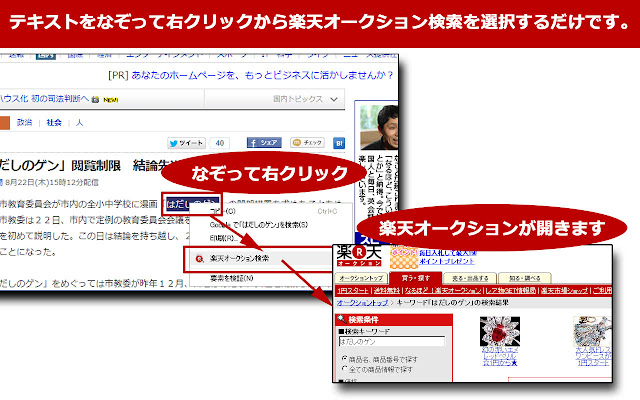
Task: Open the 楽天市場ショップ link
Action: coord(564,290)
